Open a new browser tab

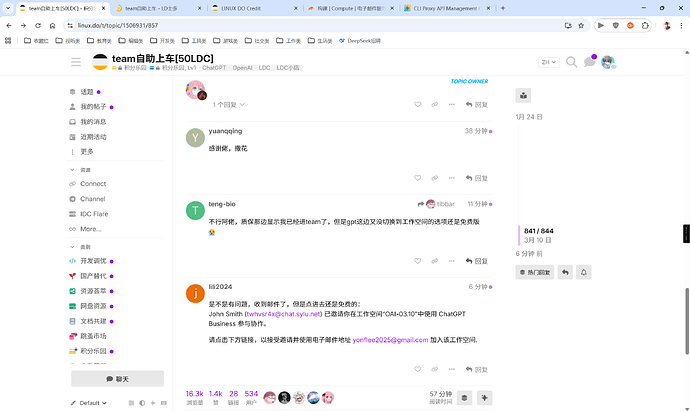coord(503,8)
